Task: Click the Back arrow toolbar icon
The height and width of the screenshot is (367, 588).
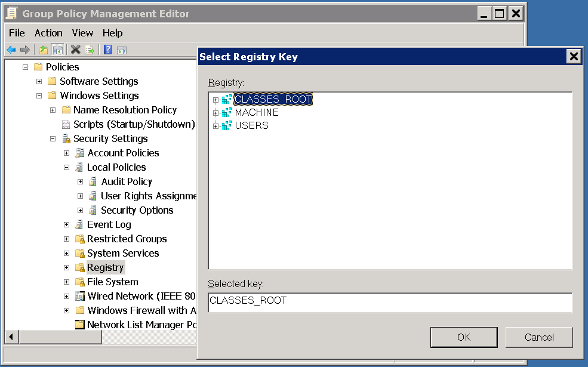Action: [11, 50]
